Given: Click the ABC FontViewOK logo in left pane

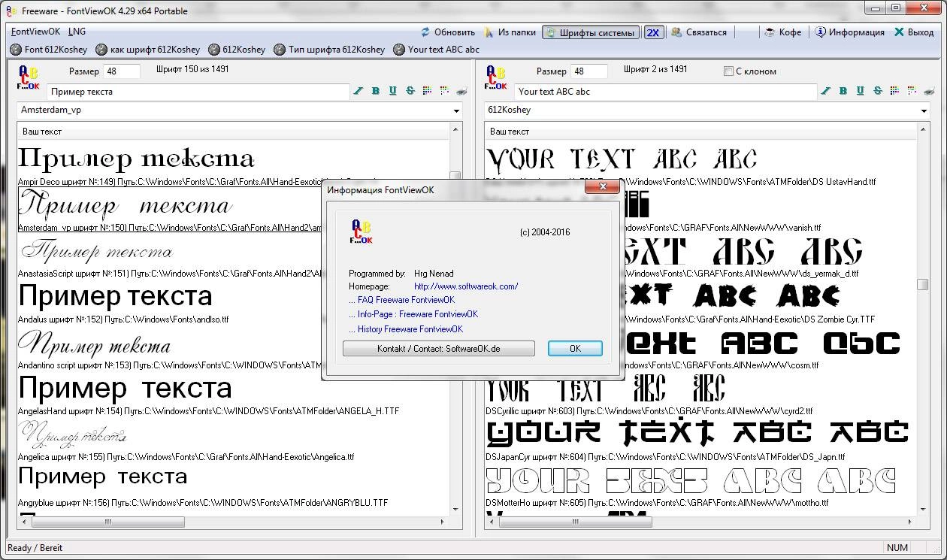Looking at the screenshot, I should pyautogui.click(x=28, y=77).
